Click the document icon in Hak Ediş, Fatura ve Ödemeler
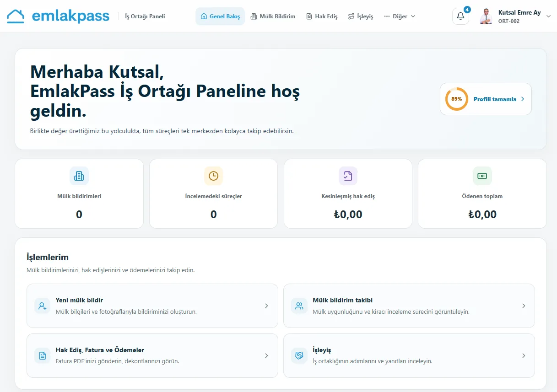 click(x=43, y=356)
